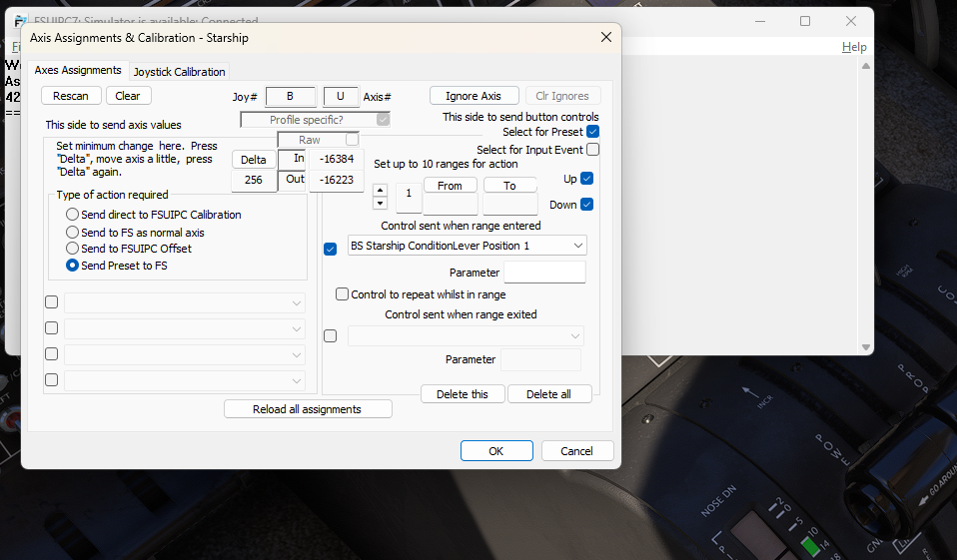Click the From value input field
This screenshot has height=560, width=957.
pos(451,205)
